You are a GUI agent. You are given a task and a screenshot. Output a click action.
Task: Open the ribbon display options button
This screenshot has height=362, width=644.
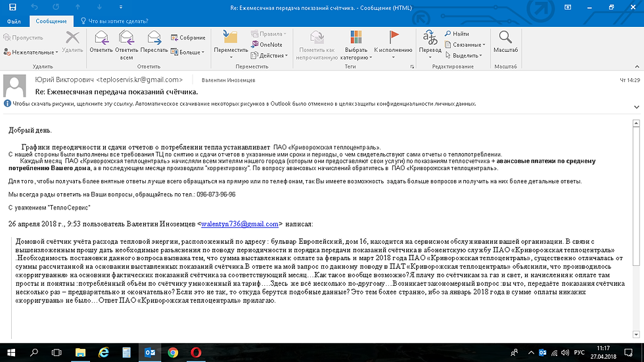click(x=568, y=7)
